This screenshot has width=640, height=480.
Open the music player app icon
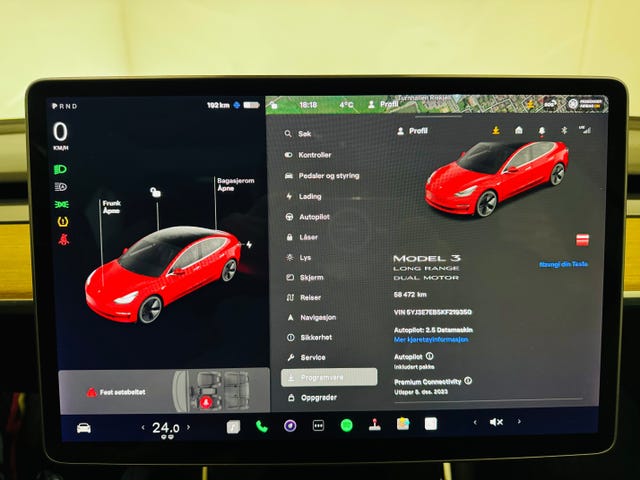pos(233,427)
